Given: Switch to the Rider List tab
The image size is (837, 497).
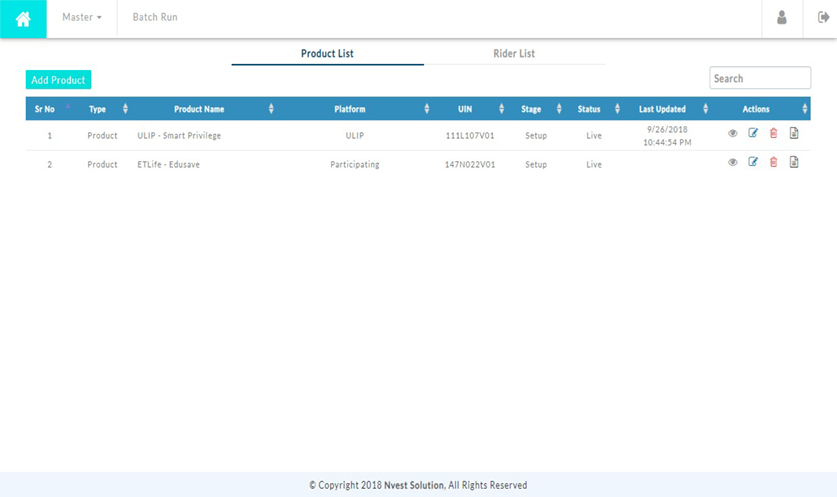Looking at the screenshot, I should pyautogui.click(x=514, y=54).
